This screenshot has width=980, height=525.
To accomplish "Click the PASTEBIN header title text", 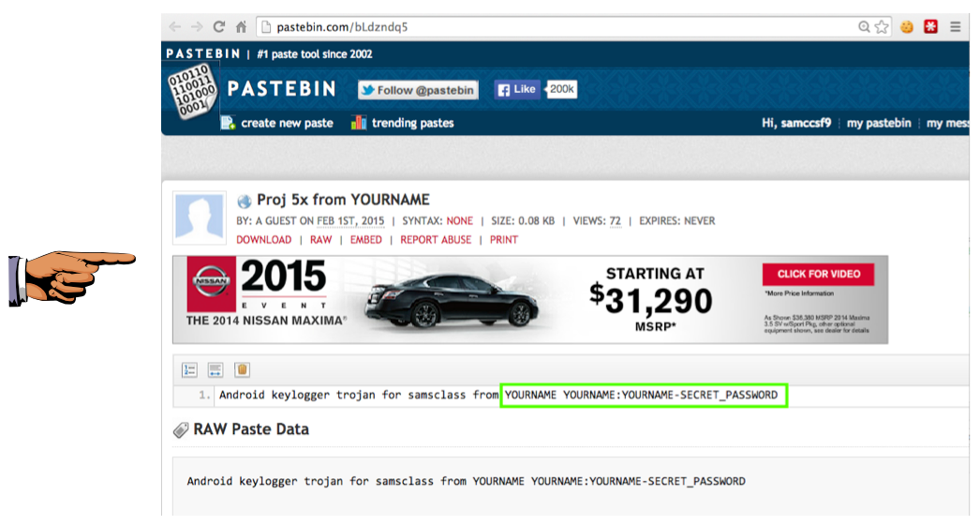I will 282,89.
